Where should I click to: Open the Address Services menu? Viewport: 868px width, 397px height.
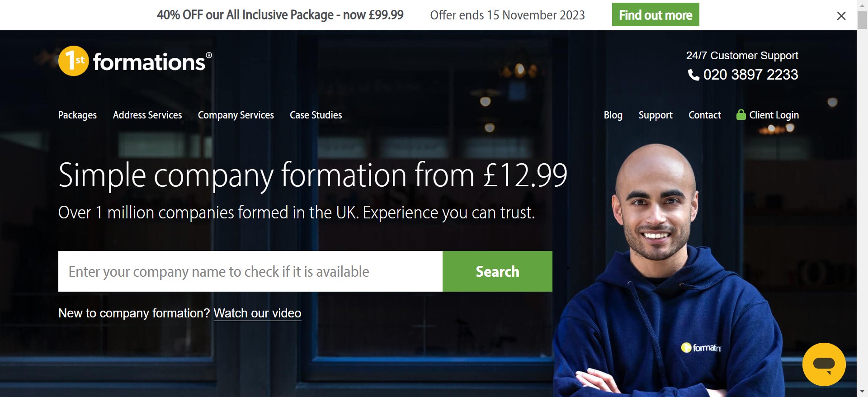[147, 115]
